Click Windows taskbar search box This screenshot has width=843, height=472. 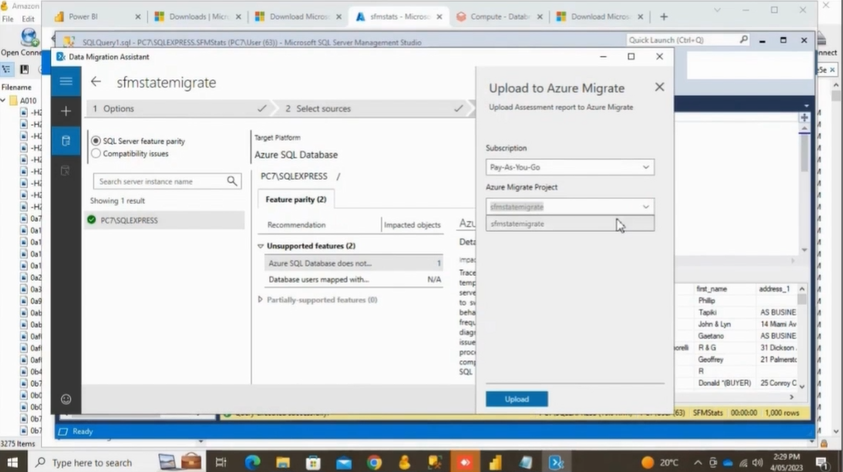point(91,462)
